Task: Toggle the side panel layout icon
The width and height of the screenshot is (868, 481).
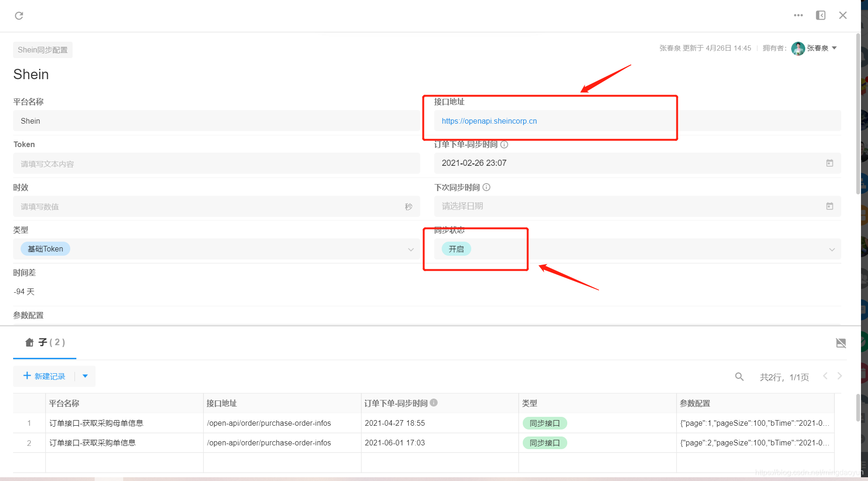Action: pyautogui.click(x=821, y=15)
